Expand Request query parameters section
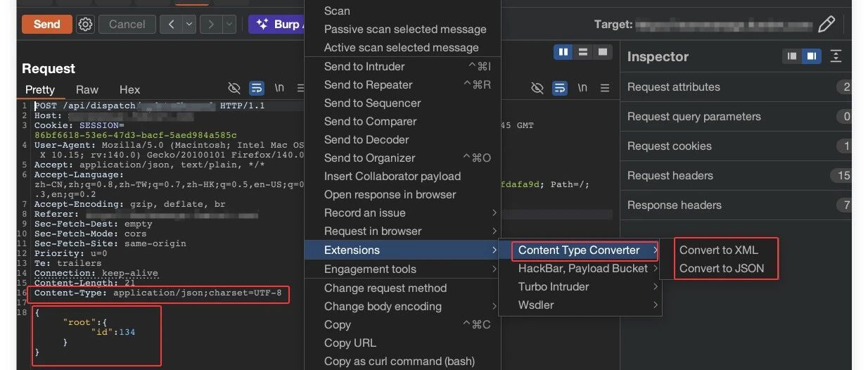Image resolution: width=868 pixels, height=370 pixels. 736,117
